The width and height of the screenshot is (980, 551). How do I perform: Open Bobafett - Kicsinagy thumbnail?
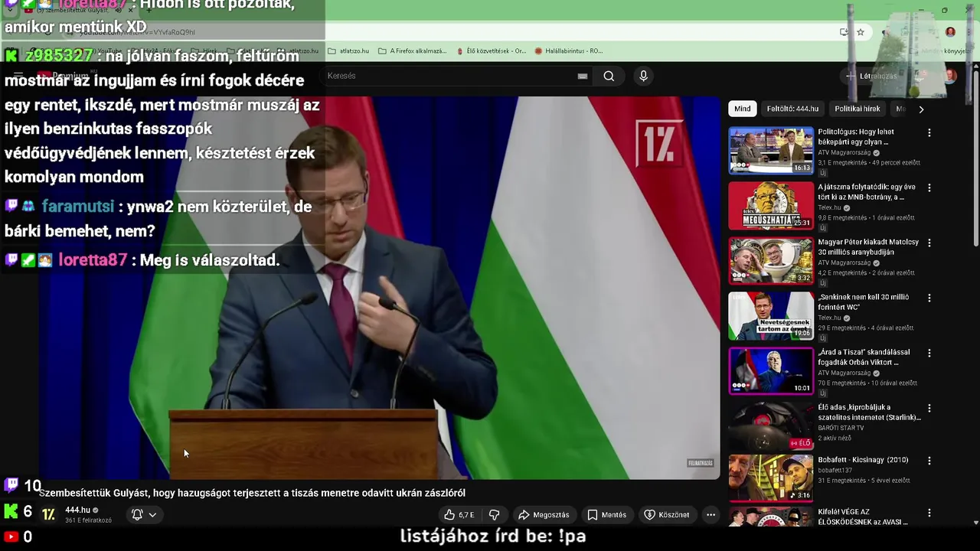[x=771, y=478]
